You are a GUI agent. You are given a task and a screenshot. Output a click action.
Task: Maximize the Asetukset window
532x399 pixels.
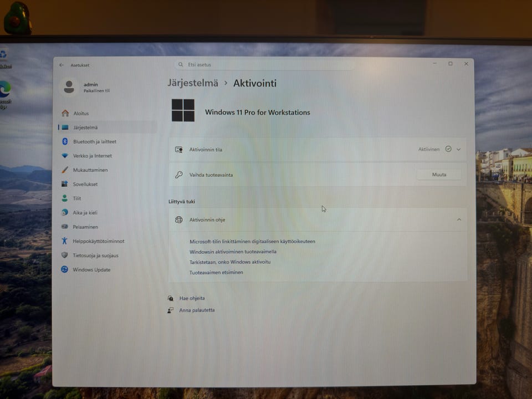[x=450, y=63]
